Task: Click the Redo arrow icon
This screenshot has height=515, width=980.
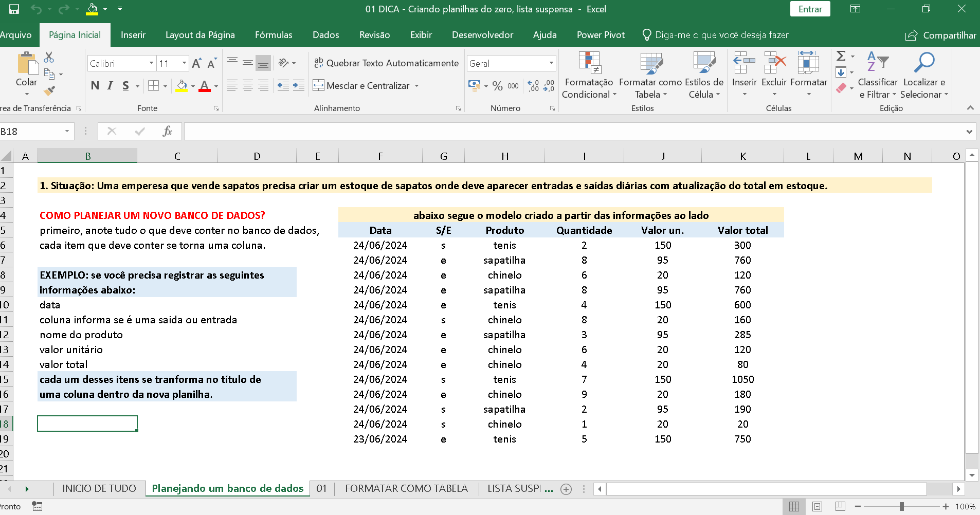Action: (64, 9)
